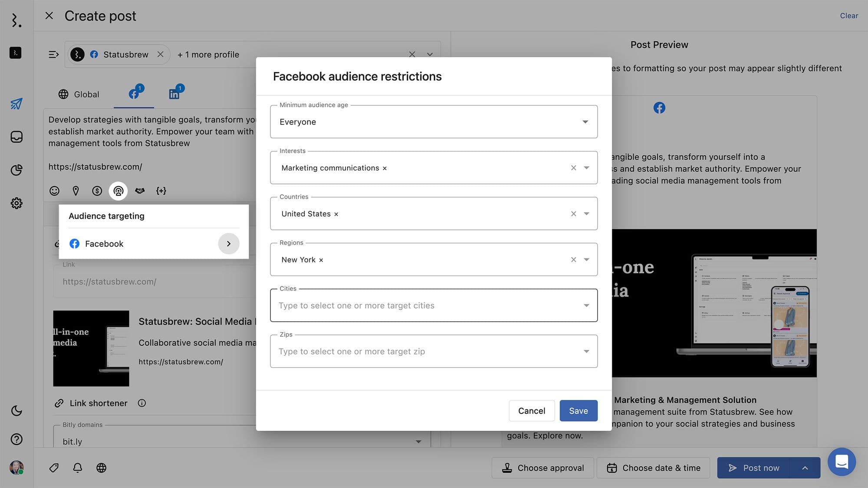The image size is (868, 488).
Task: Click Facebook icon in Post Preview
Action: click(x=659, y=108)
